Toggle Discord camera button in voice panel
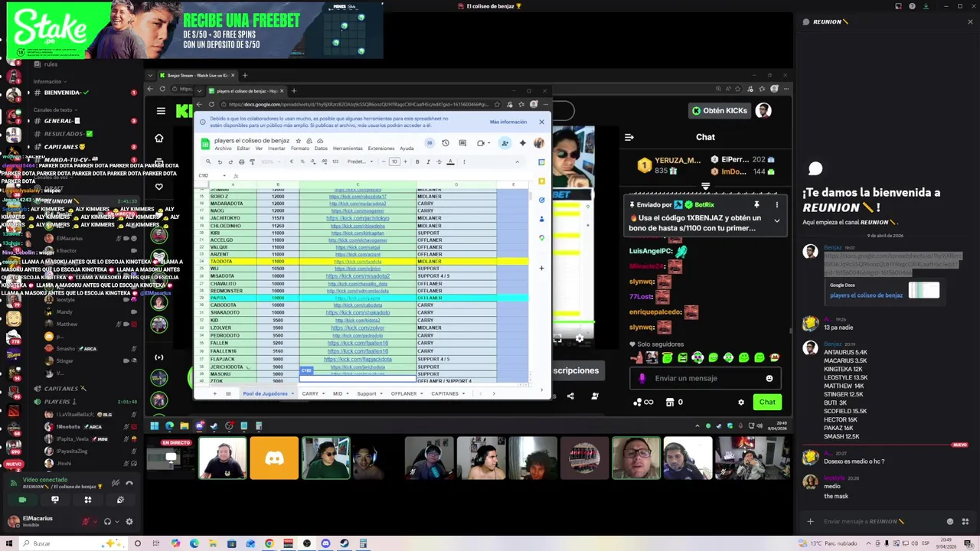The height and width of the screenshot is (551, 980). click(x=22, y=500)
